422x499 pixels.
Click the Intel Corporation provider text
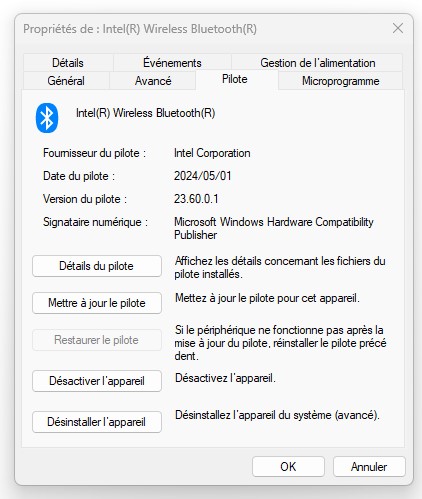[212, 153]
